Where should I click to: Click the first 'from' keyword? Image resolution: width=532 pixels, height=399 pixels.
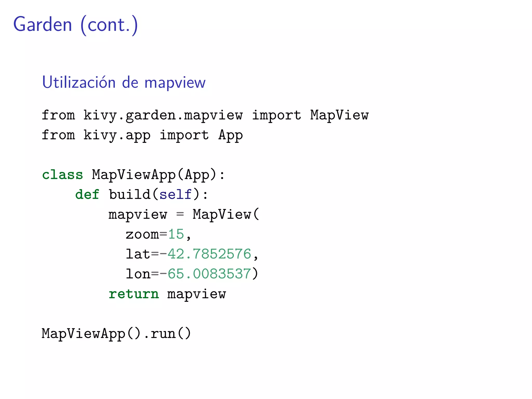point(58,115)
